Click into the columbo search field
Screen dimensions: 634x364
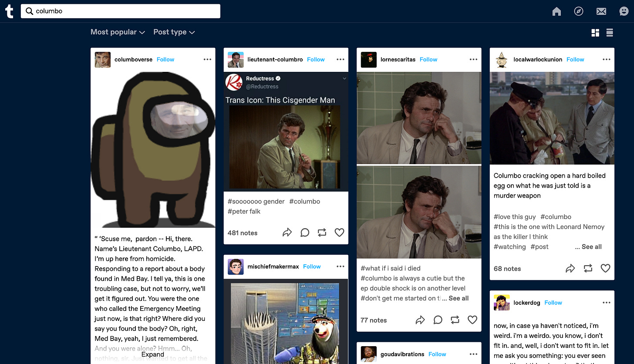(x=121, y=11)
